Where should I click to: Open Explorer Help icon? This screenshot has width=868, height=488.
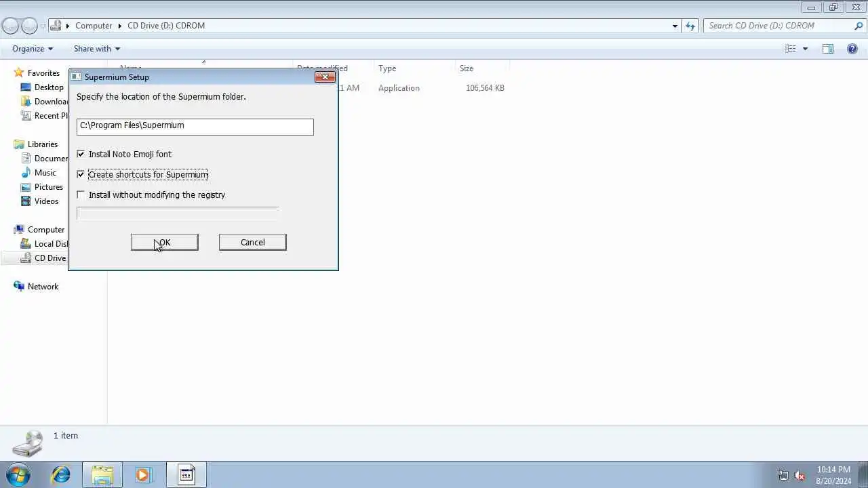click(x=852, y=49)
